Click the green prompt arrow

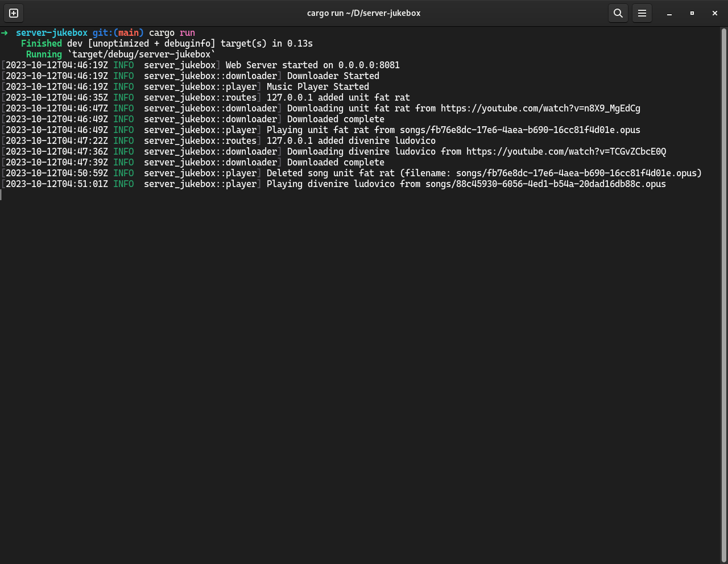[5, 32]
